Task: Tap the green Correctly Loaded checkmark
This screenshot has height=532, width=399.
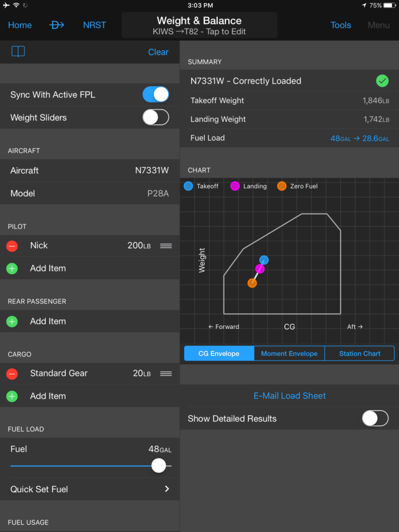Action: 382,81
